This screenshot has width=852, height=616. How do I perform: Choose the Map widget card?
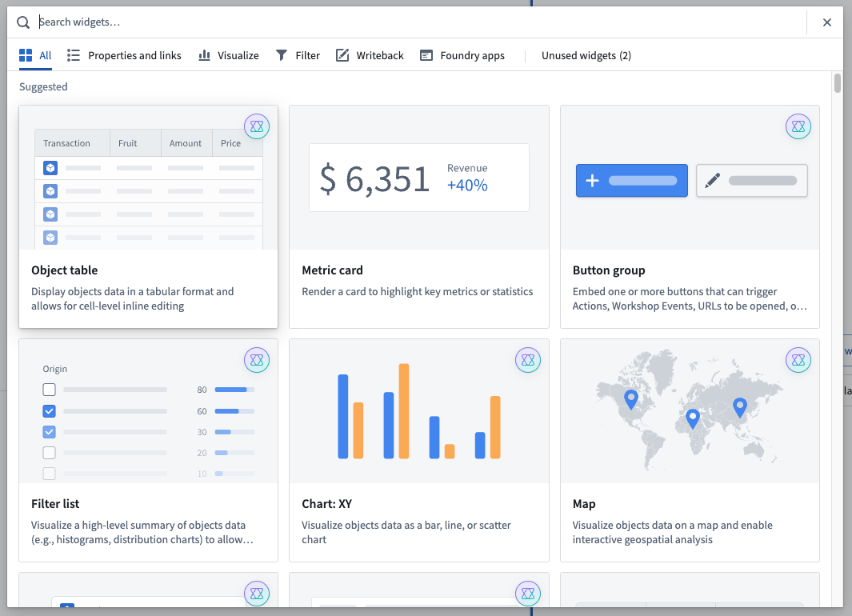[x=690, y=450]
